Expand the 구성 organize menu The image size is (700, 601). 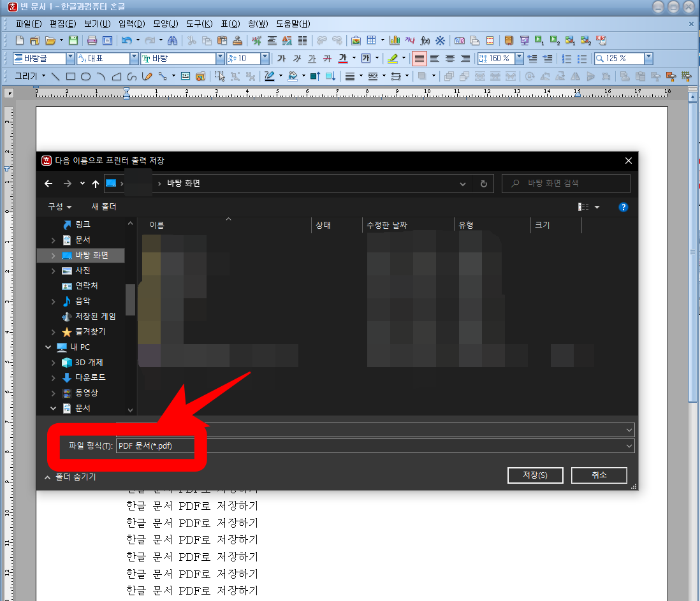point(59,206)
